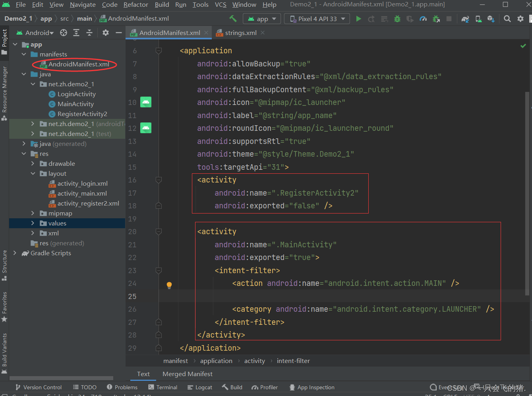Open the Version Control tool window
Screen dimensions: 532x396
[38, 387]
